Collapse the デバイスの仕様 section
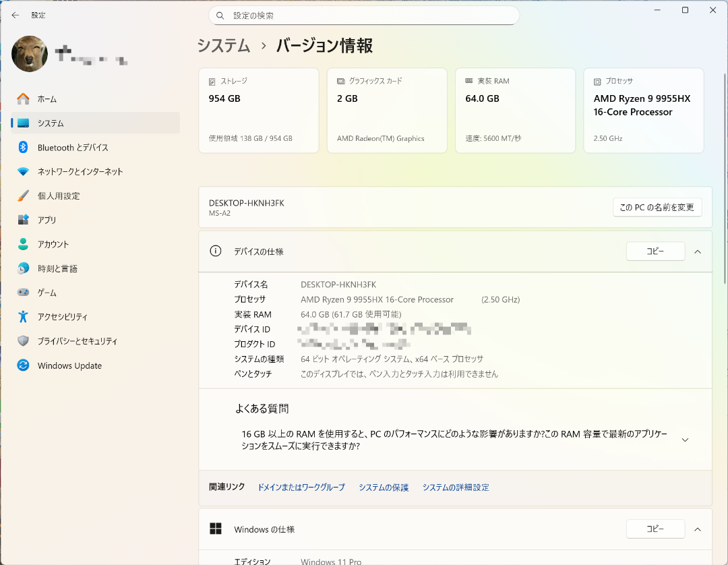This screenshot has width=728, height=565. click(x=698, y=251)
